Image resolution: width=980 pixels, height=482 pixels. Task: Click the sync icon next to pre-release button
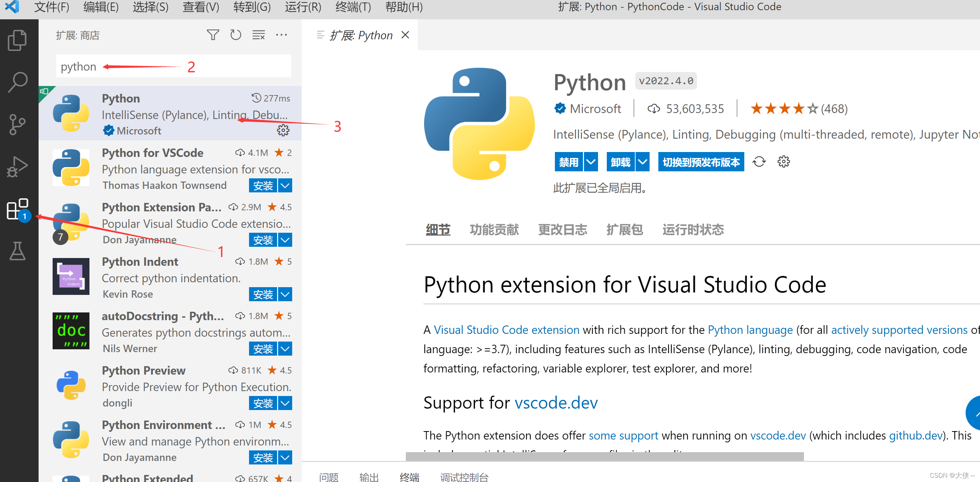[x=759, y=162]
